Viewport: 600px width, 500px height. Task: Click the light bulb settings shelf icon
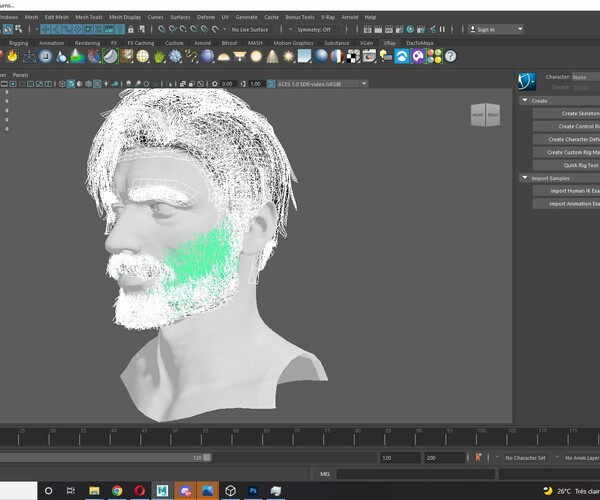386,56
